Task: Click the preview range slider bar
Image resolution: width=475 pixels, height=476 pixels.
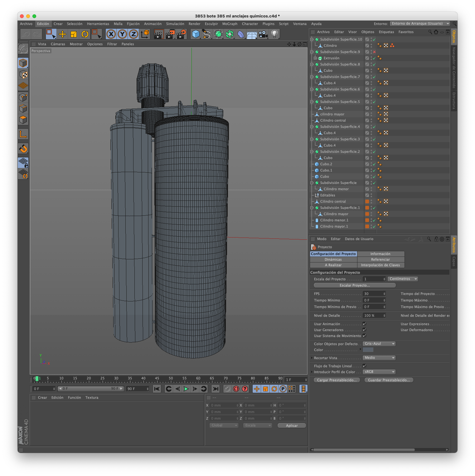Action: pyautogui.click(x=90, y=389)
